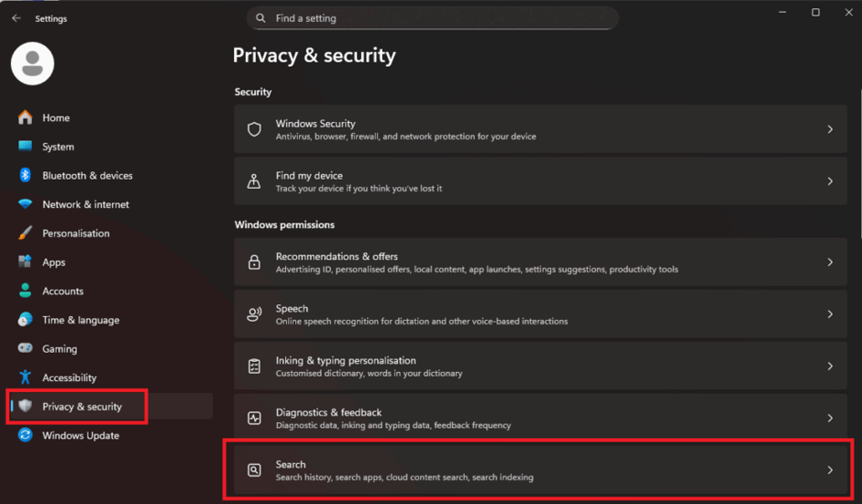The image size is (862, 504).
Task: Click the Windows Update sync icon
Action: 26,434
